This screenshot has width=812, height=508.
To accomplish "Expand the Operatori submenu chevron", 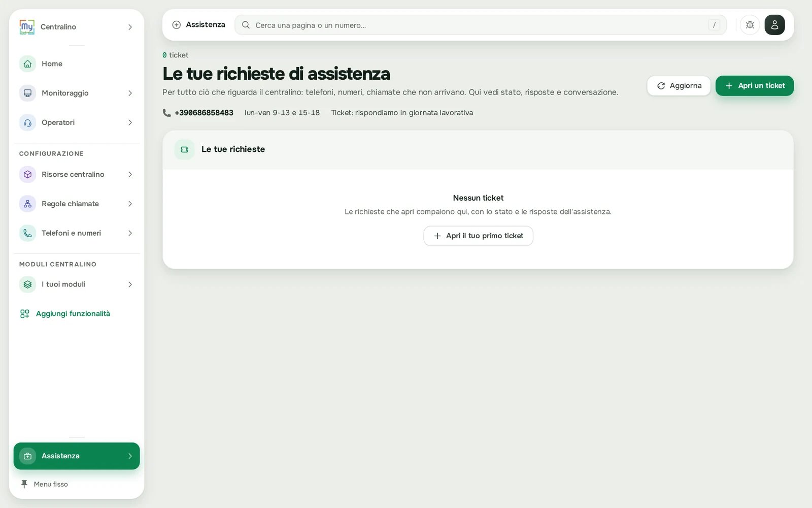I will point(130,122).
